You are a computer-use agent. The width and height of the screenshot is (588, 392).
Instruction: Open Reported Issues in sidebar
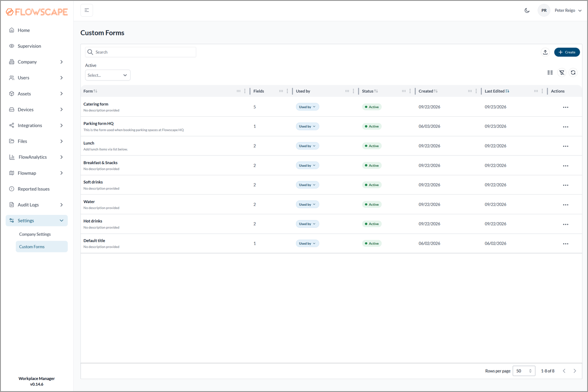click(x=34, y=189)
